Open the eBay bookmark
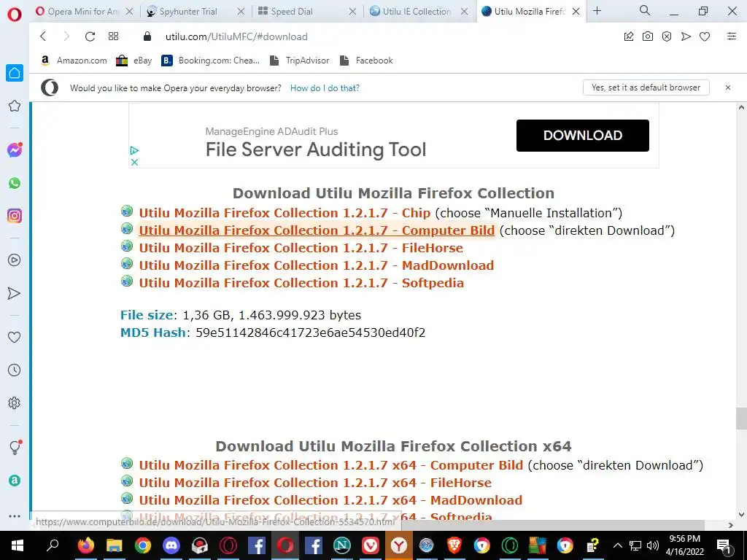The width and height of the screenshot is (747, 560). click(x=134, y=61)
